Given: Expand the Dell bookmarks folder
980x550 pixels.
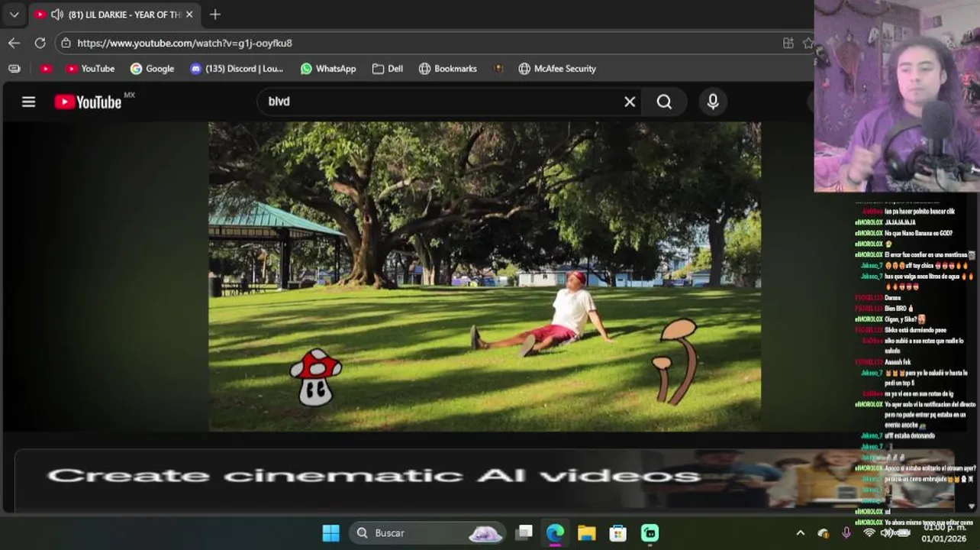Looking at the screenshot, I should [388, 69].
